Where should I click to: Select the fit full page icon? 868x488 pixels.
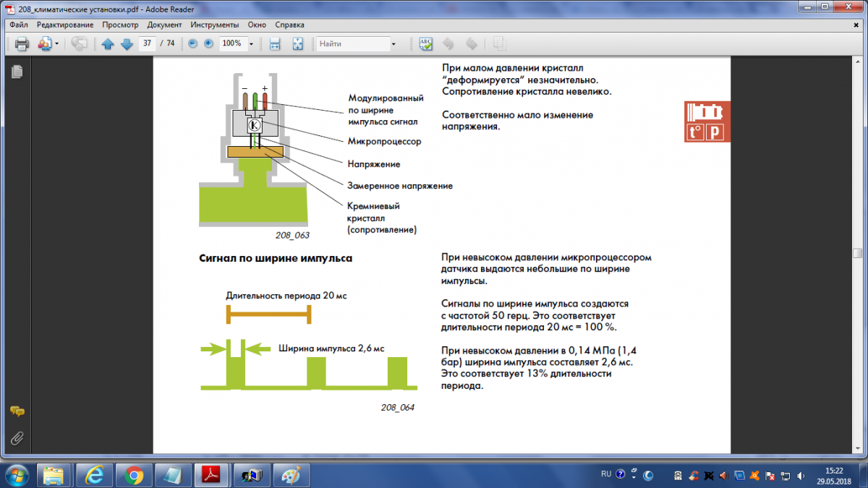point(297,43)
